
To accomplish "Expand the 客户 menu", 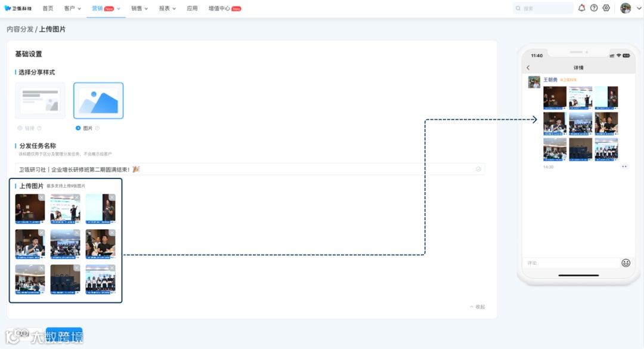I will [x=72, y=8].
